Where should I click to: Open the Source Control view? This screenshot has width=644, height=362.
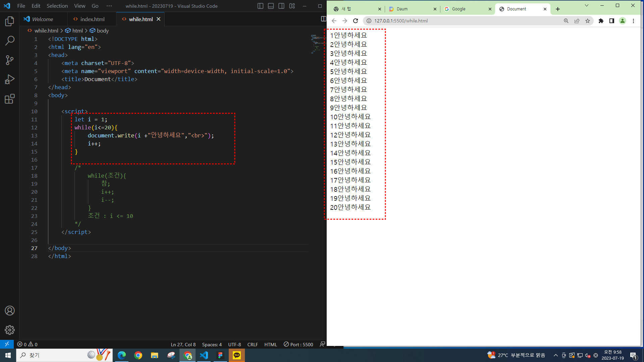[10, 60]
